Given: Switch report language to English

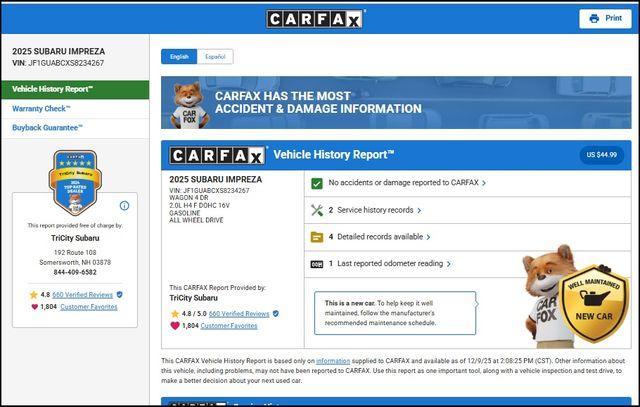Looking at the screenshot, I should click(179, 56).
